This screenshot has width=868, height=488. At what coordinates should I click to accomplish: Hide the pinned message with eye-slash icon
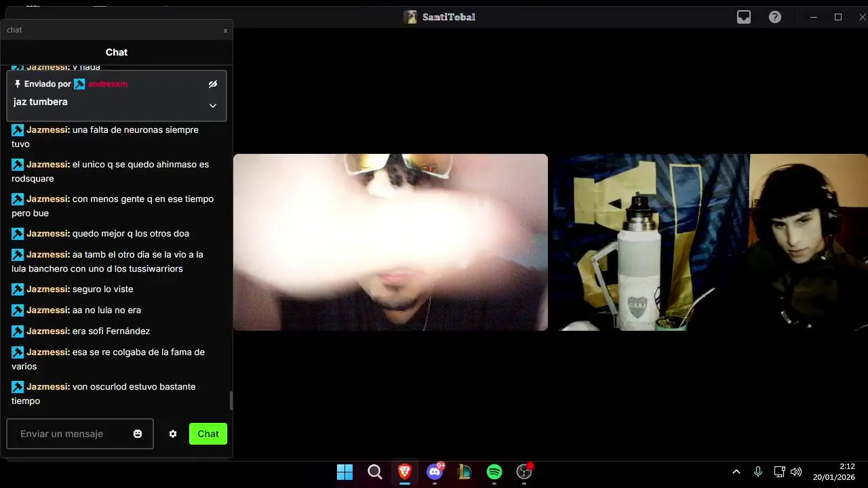[213, 84]
